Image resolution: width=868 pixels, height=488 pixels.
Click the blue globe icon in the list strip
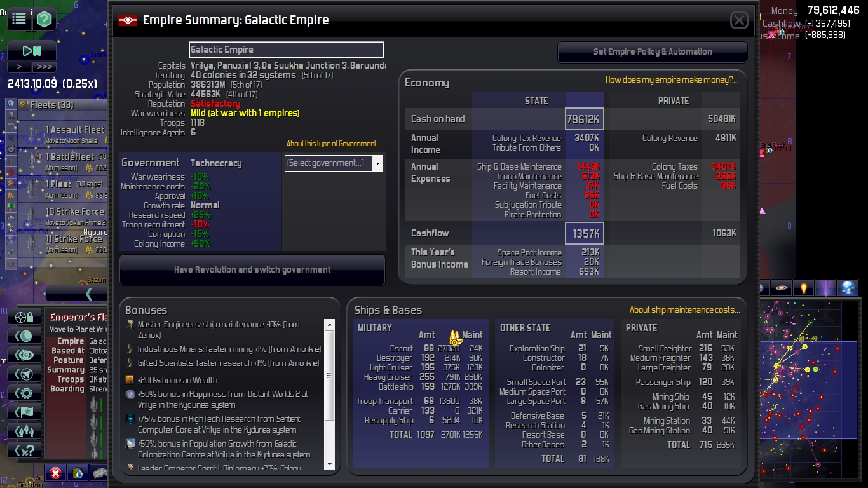pyautogui.click(x=11, y=104)
